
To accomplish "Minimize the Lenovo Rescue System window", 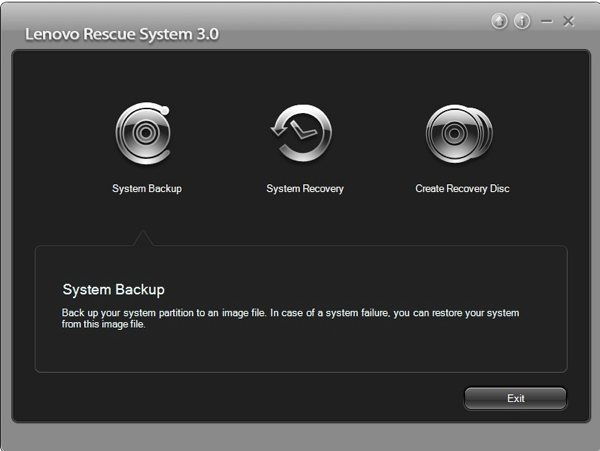I will click(547, 21).
